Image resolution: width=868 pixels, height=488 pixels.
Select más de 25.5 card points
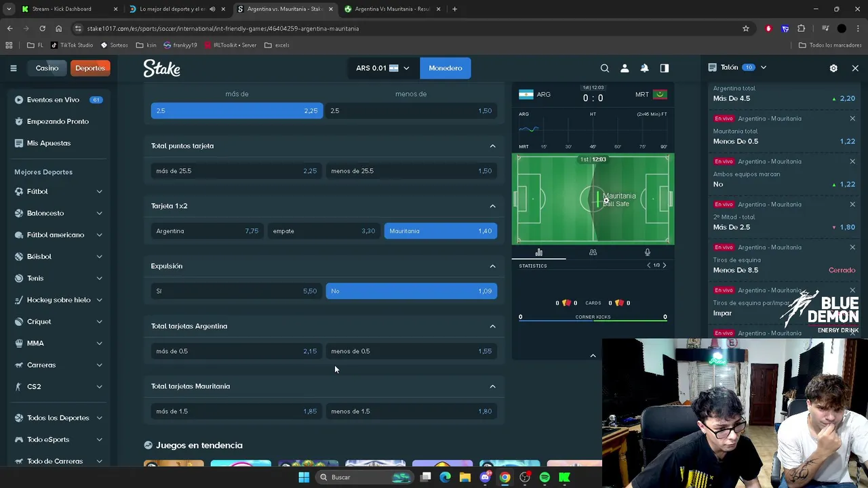237,171
